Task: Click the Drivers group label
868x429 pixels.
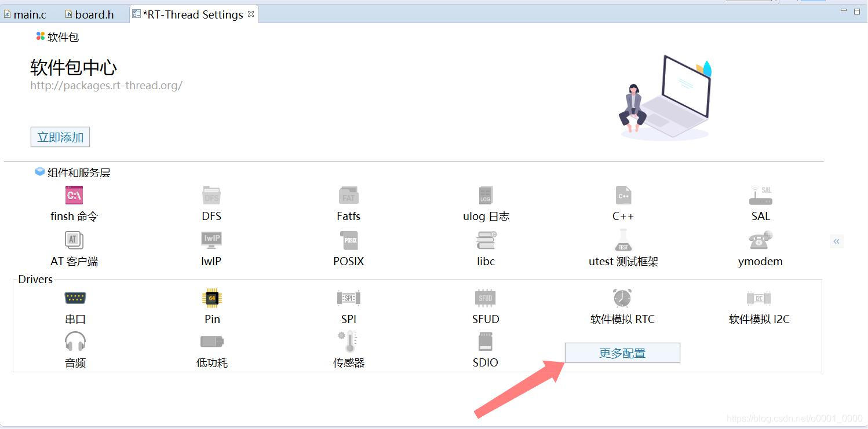Action: (35, 280)
